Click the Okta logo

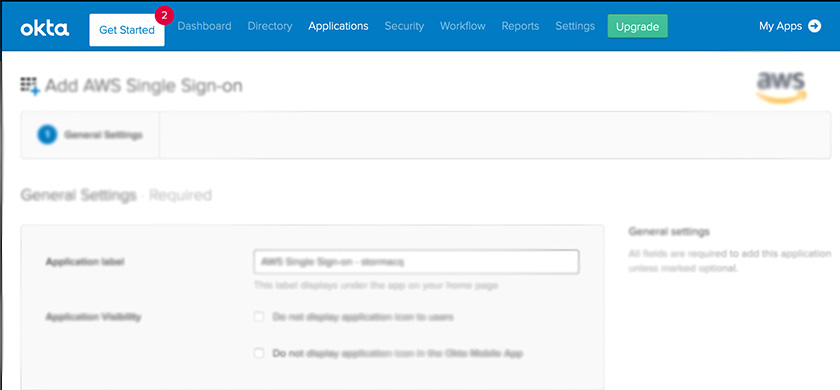44,28
